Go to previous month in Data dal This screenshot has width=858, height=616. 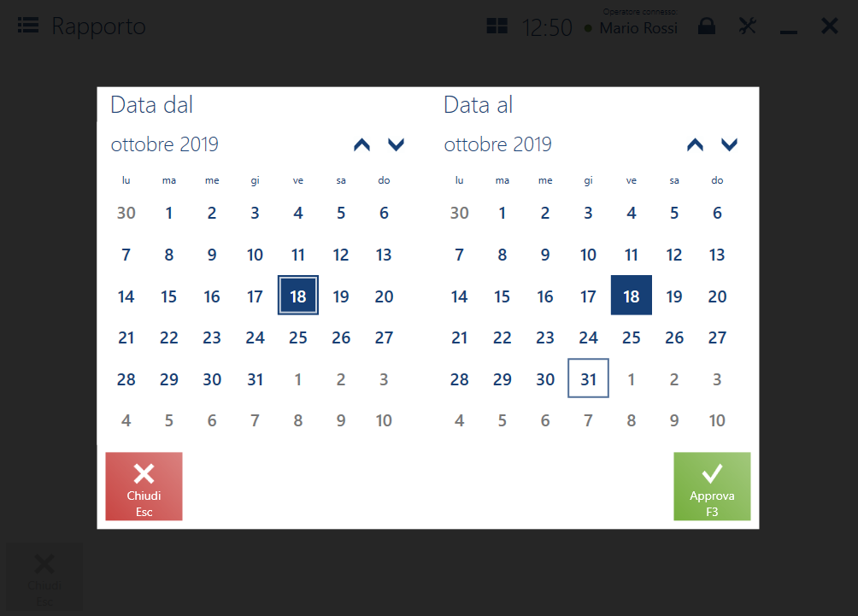[x=361, y=145]
